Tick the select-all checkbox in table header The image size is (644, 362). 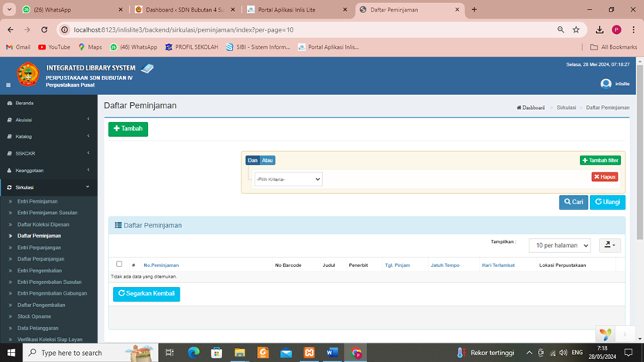(118, 265)
